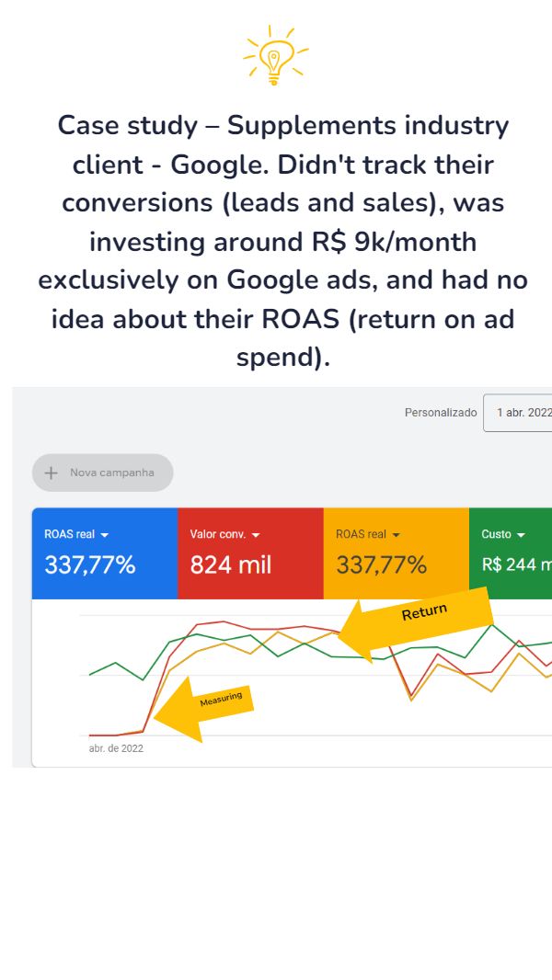Open the orange ROAS real dropdown arrow
Screen dimensions: 552x980
[x=397, y=535]
